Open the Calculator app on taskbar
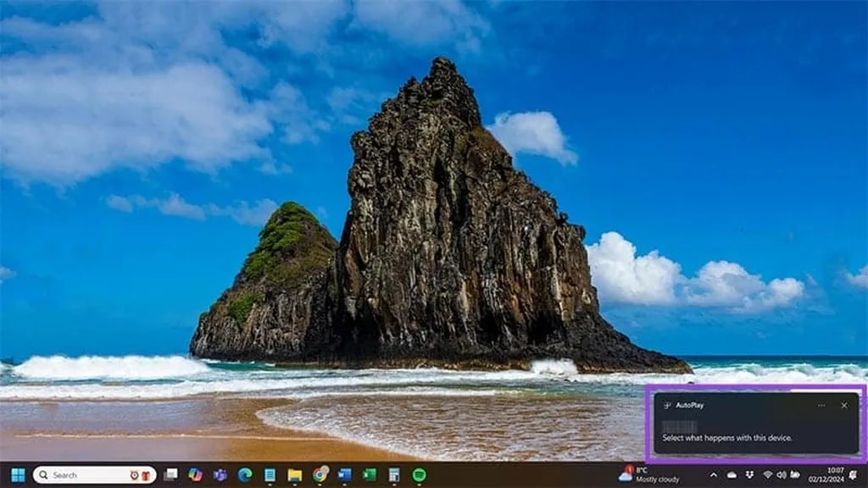The width and height of the screenshot is (868, 488). (x=394, y=475)
